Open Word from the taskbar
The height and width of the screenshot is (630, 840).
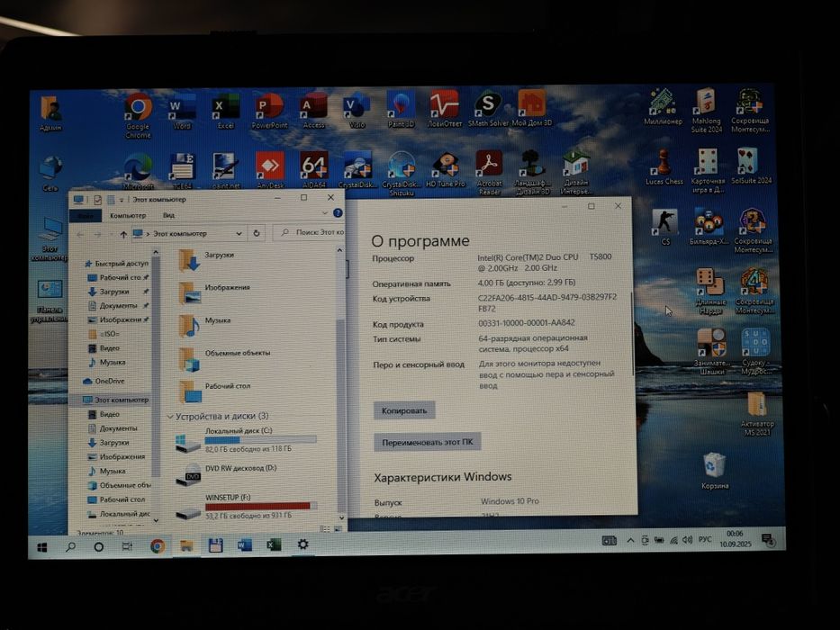tap(245, 545)
